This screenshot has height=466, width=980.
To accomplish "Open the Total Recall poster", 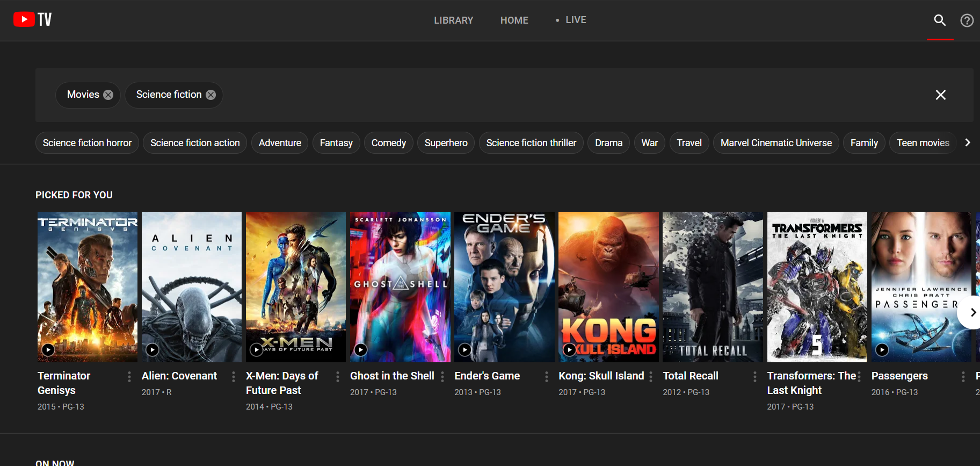I will (x=713, y=286).
